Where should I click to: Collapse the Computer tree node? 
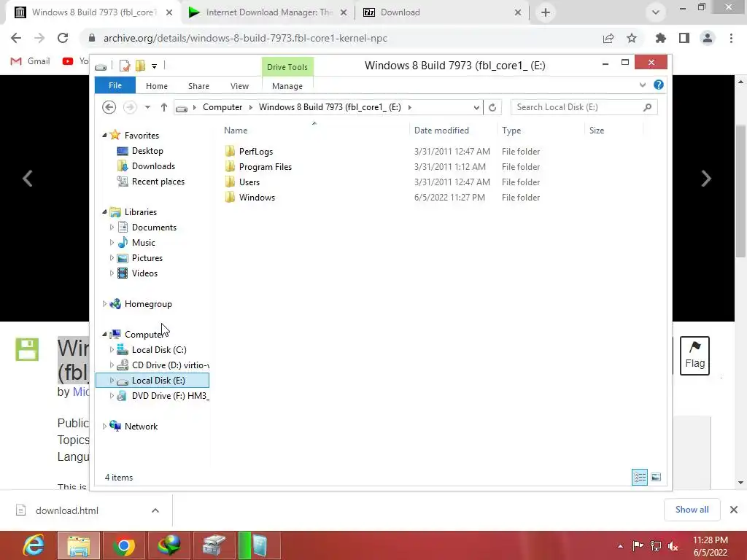pos(104,334)
